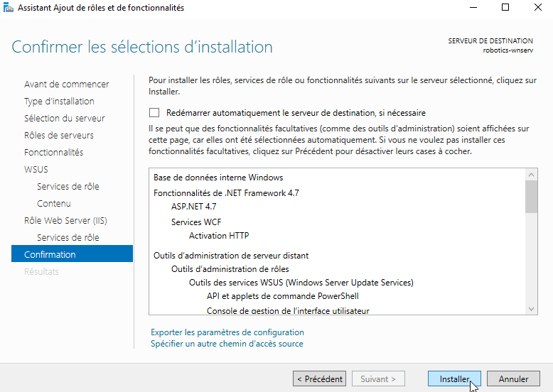
Task: Select the WSUS step in the sidebar
Action: pos(36,170)
